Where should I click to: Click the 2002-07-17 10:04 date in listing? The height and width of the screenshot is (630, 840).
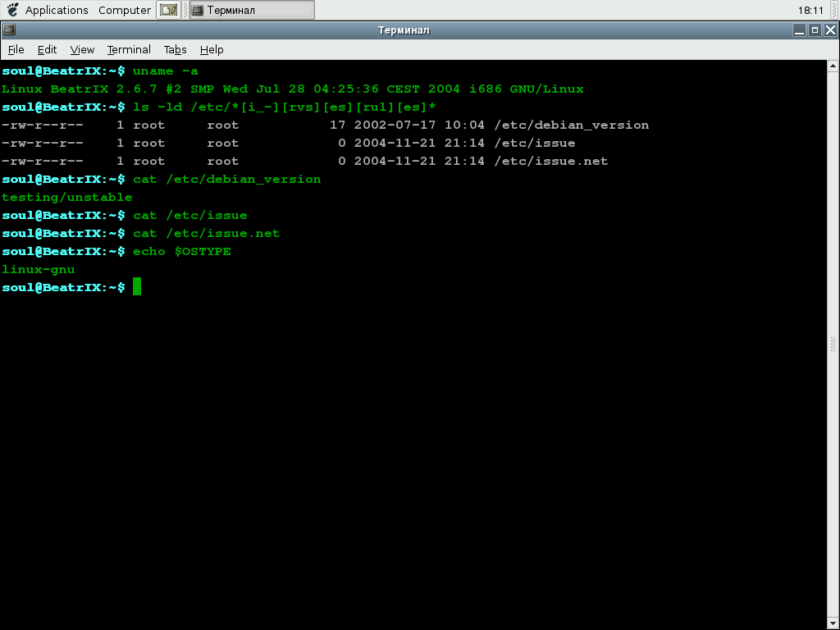(419, 126)
